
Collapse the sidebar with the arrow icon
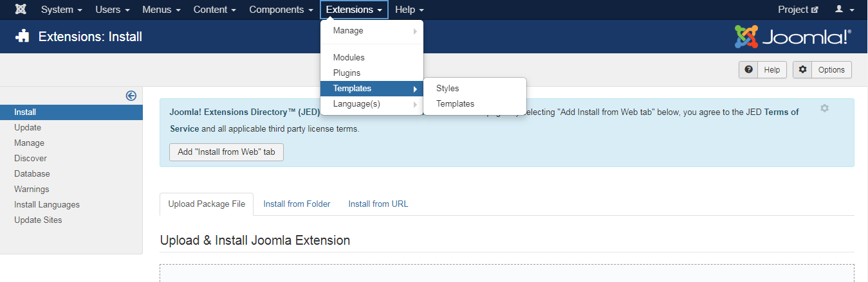[x=131, y=96]
